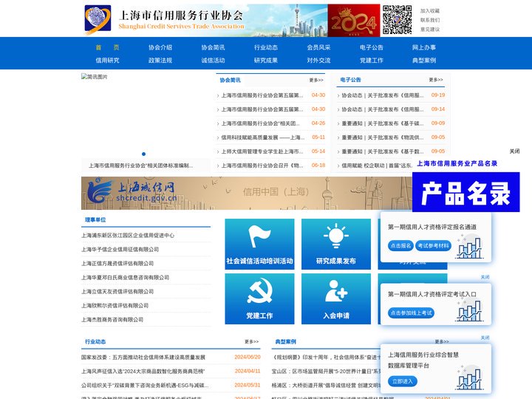
Task: Open 党建工作 navigation item
Action: pos(371,61)
